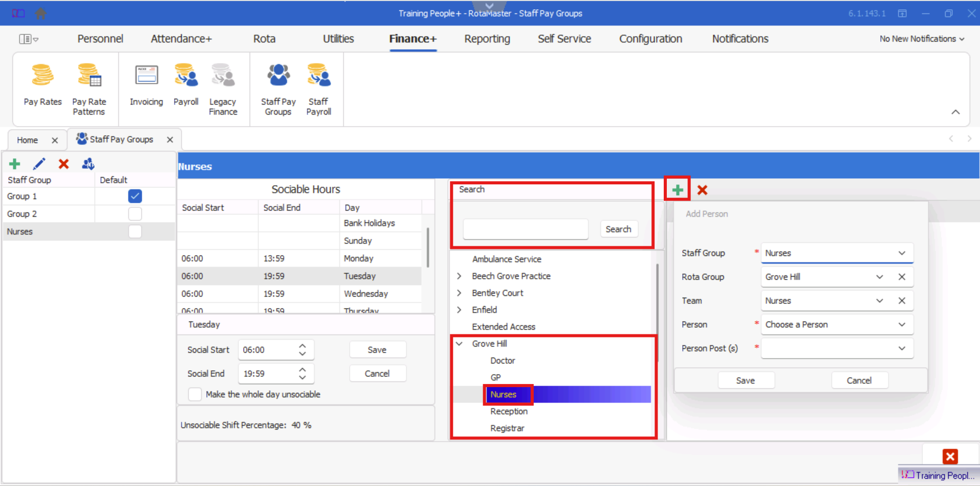
Task: Switch to the Home tab
Action: click(28, 140)
